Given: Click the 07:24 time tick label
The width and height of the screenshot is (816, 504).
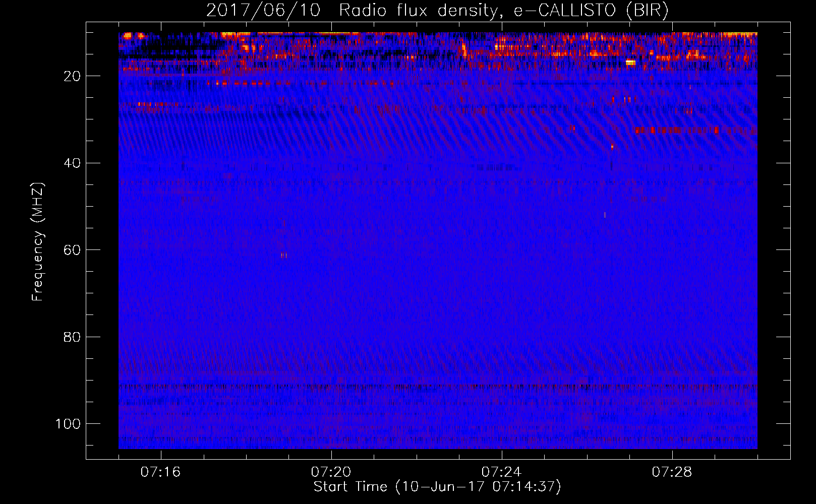Looking at the screenshot, I should pos(502,472).
